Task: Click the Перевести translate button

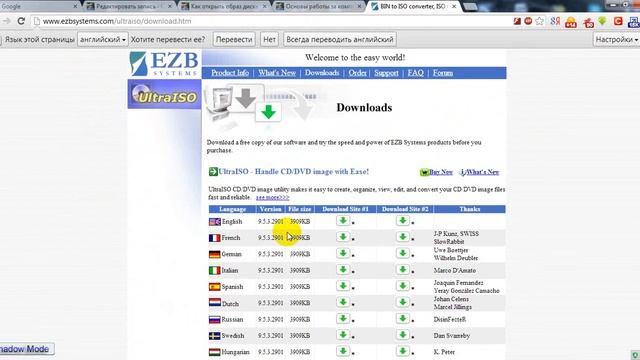Action: tap(234, 40)
